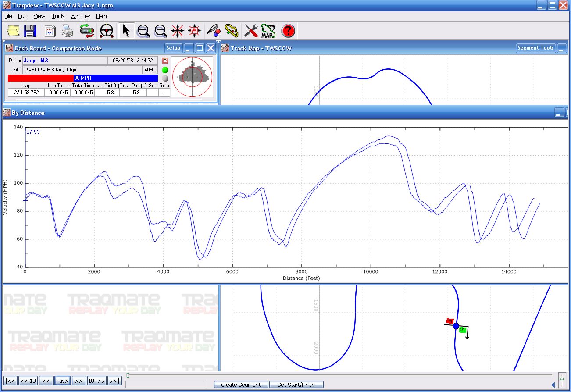Step forward ten with the 10+>> button
The image size is (571, 392).
pos(97,381)
